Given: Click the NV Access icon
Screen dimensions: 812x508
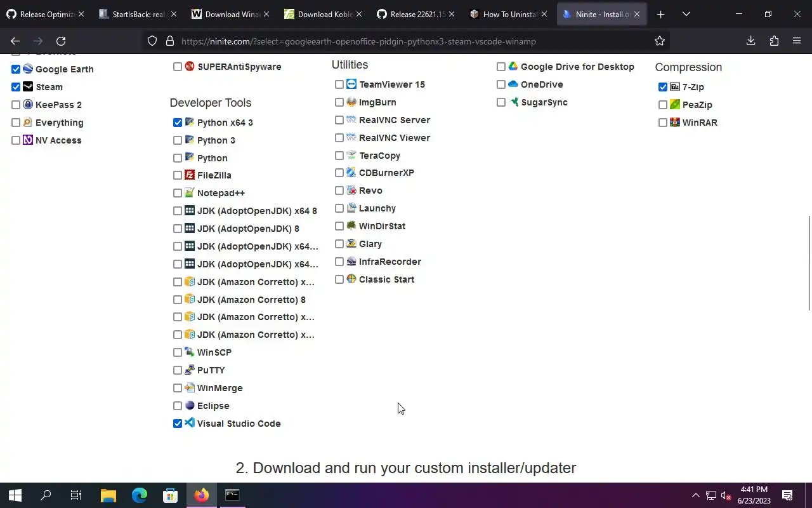Looking at the screenshot, I should (x=28, y=140).
